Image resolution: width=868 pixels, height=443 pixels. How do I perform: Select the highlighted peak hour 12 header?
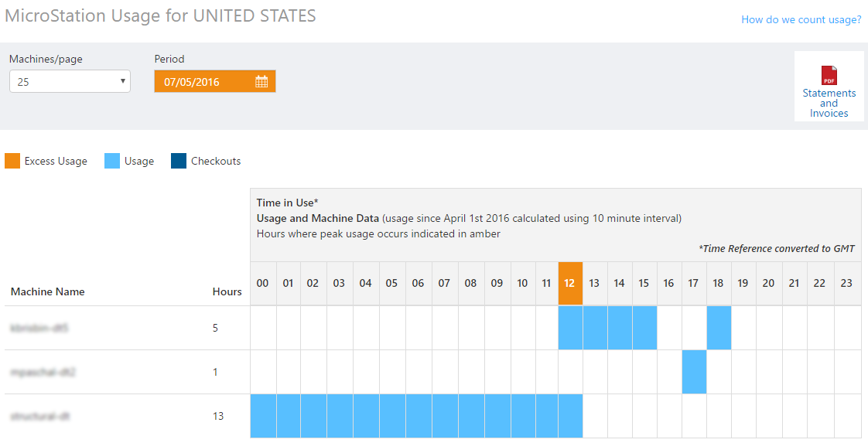pyautogui.click(x=569, y=283)
